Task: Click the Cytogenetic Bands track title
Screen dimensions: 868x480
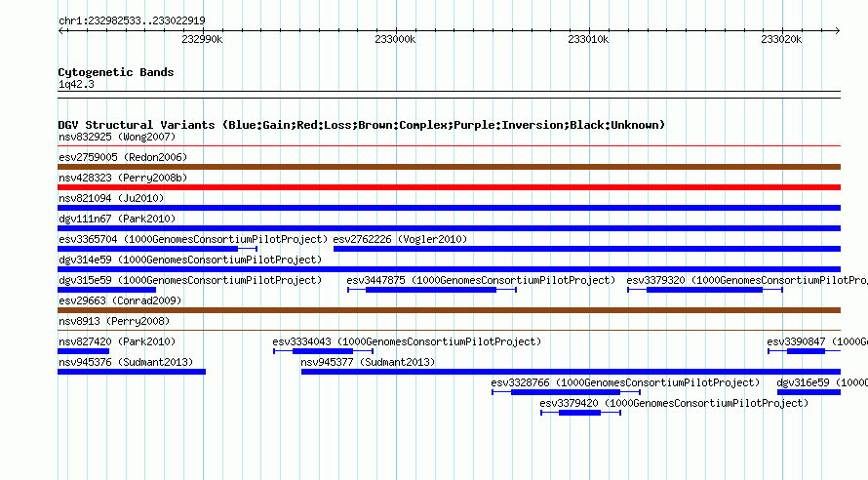Action: tap(116, 72)
